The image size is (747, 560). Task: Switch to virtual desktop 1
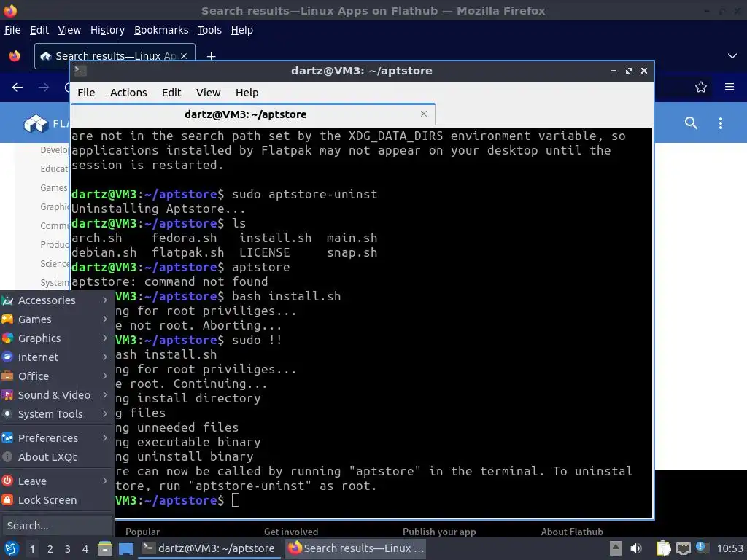click(32, 549)
